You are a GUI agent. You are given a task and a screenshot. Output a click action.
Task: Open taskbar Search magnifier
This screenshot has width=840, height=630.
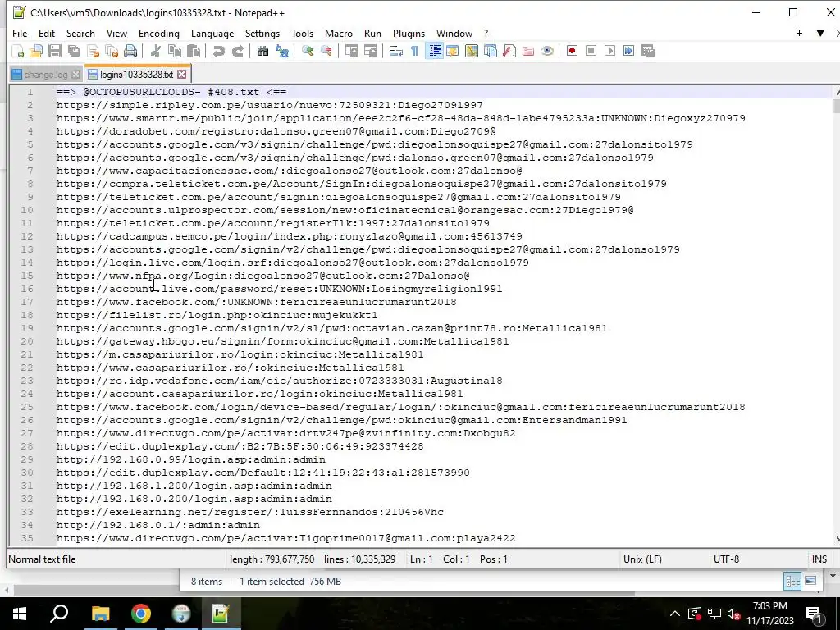(59, 614)
